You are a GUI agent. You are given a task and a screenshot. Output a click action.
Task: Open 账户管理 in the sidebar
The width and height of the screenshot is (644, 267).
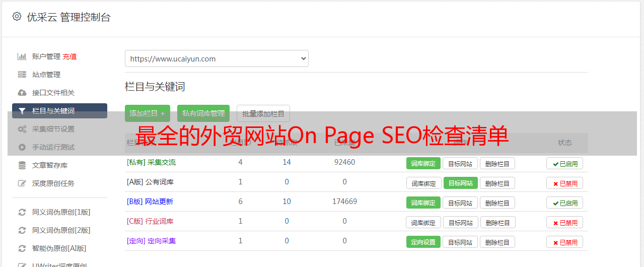pos(46,56)
